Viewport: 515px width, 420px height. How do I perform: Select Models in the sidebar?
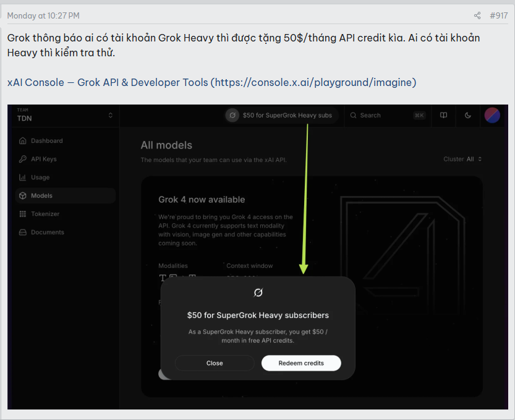tap(66, 195)
